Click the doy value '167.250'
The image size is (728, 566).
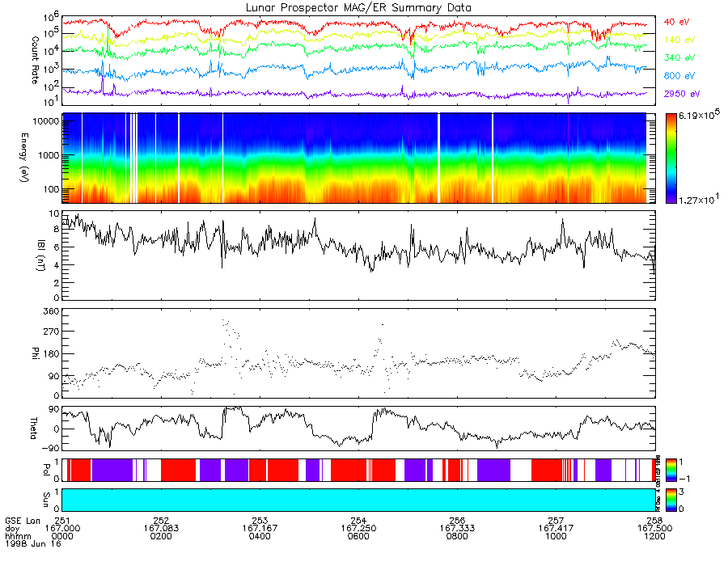(x=358, y=529)
